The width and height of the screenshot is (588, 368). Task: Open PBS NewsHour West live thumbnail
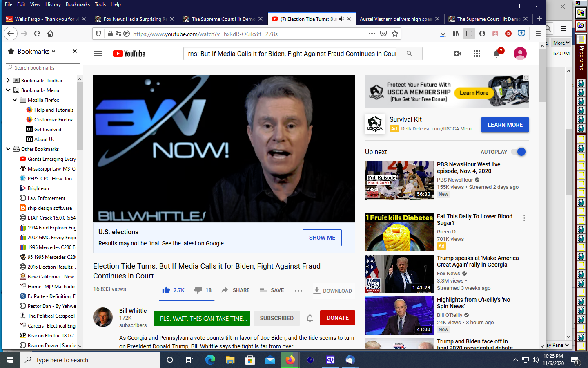tap(399, 180)
